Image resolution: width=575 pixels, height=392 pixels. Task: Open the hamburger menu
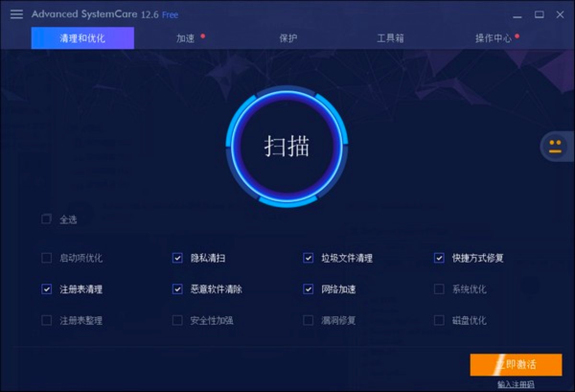coord(16,14)
